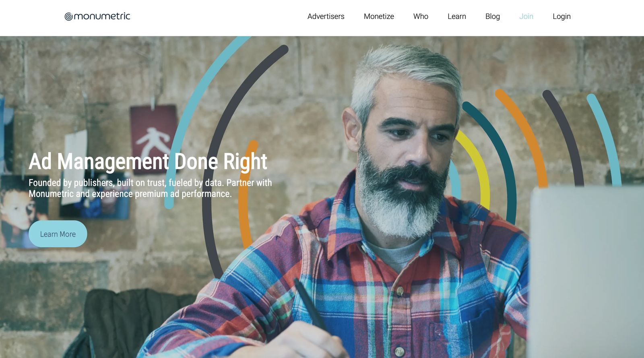Click the Monumetric spiral logo icon
The height and width of the screenshot is (358, 644).
(x=69, y=17)
